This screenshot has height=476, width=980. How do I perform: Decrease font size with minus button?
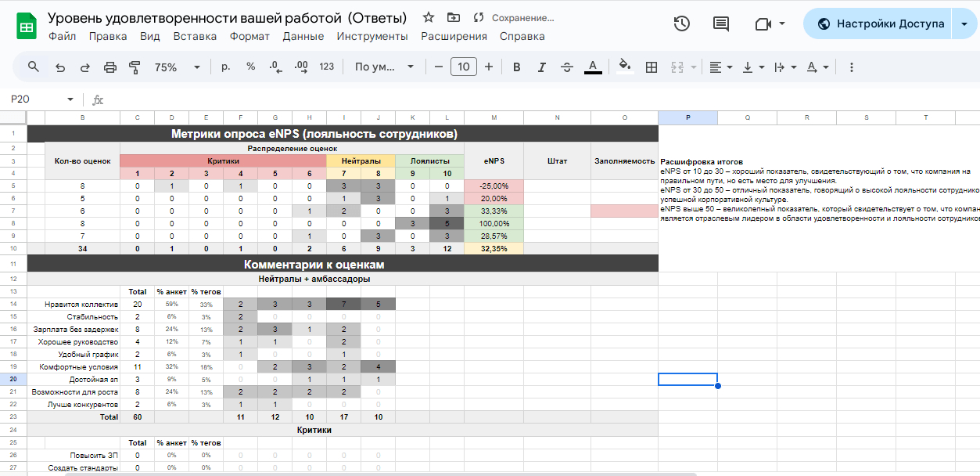439,67
